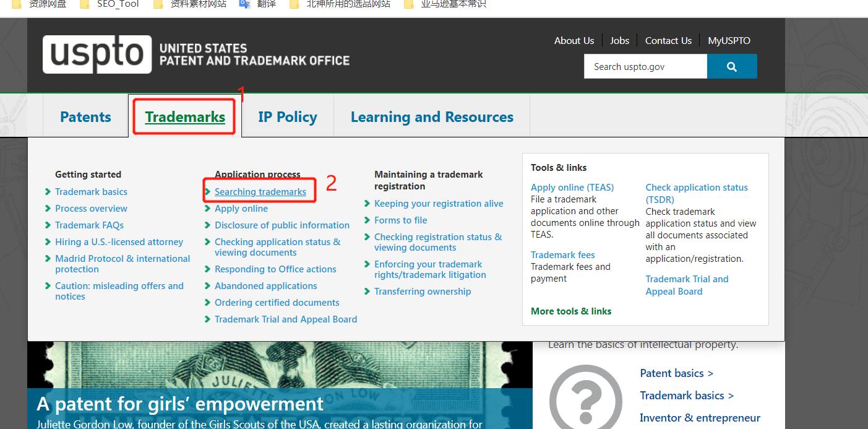This screenshot has width=868, height=429.
Task: Open the MyUSPTO menu item
Action: tap(729, 41)
